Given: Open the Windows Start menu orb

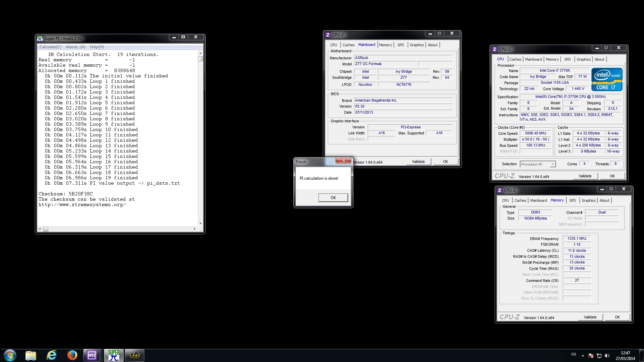Looking at the screenshot, I should [x=10, y=355].
